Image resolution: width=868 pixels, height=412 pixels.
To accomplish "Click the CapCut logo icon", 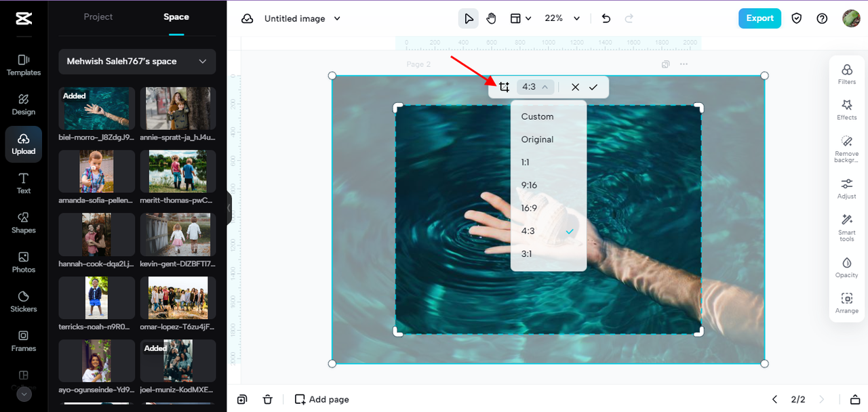I will pos(24,18).
